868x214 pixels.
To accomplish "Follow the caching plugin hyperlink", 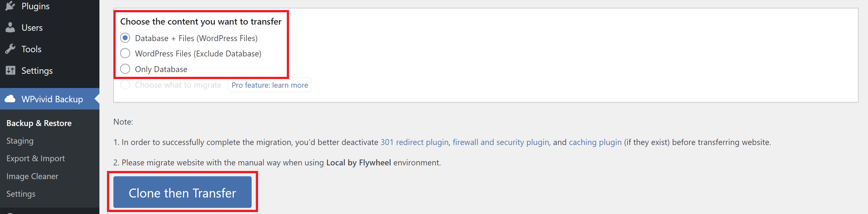I will pyautogui.click(x=595, y=142).
